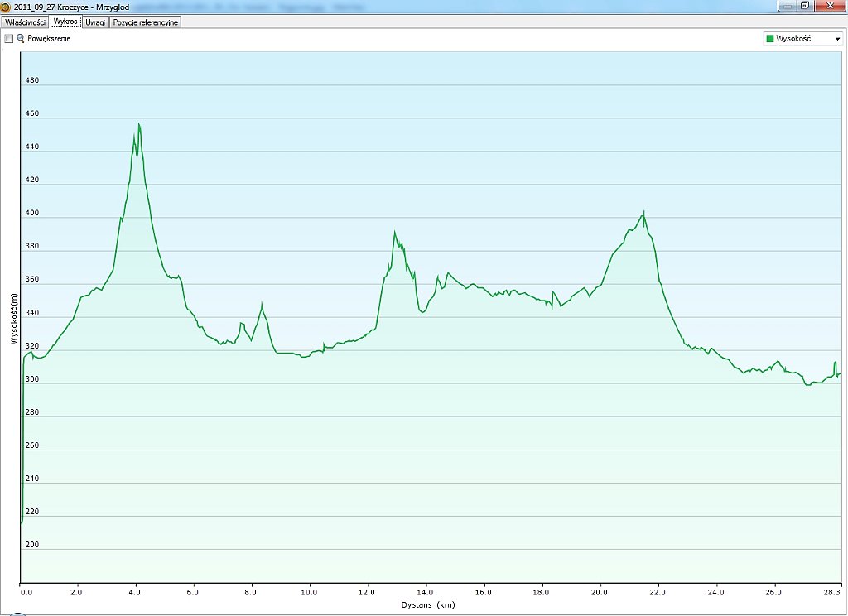Click the magnifier icon beside Powiększenie
848x616 pixels.
[21, 39]
